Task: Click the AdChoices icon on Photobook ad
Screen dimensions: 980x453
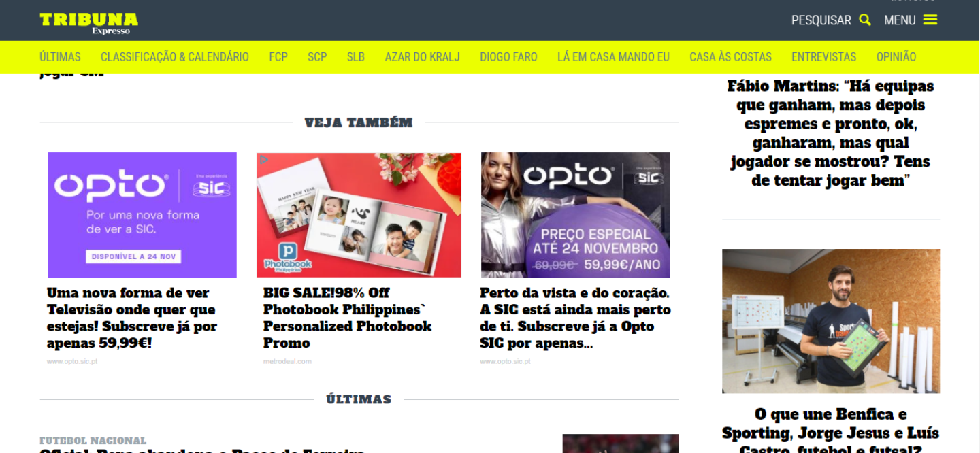Action: (263, 160)
